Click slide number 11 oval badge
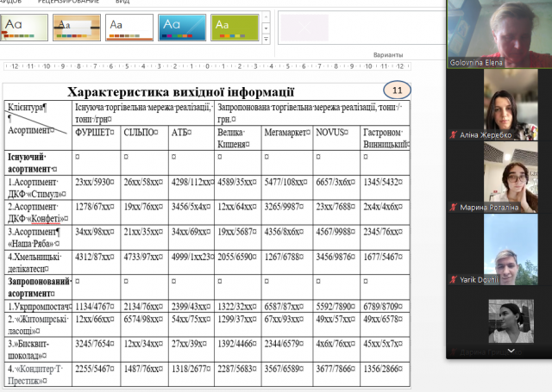The width and height of the screenshot is (552, 392). 397,90
